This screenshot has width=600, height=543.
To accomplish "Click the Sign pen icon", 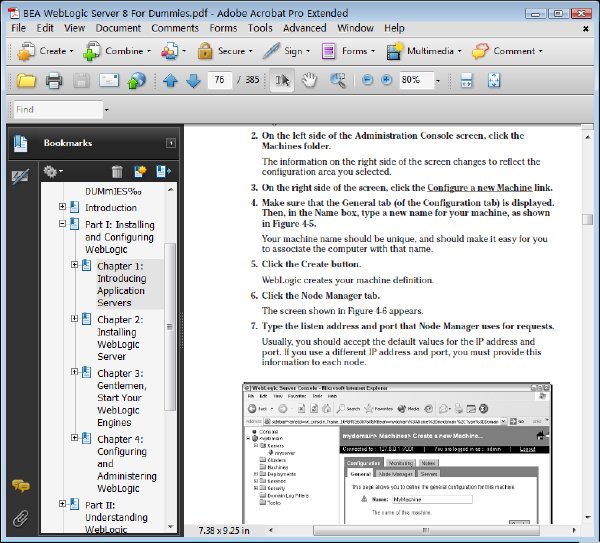I will tap(271, 51).
